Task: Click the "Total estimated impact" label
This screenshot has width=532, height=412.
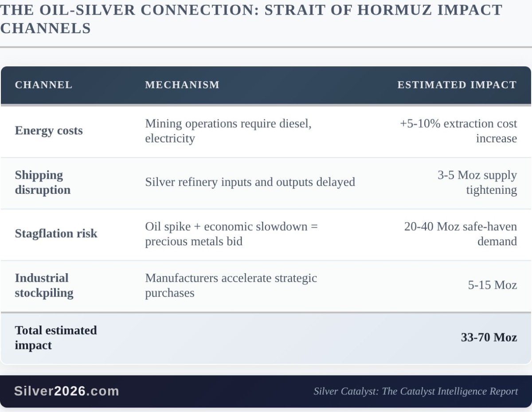Action: pos(55,337)
